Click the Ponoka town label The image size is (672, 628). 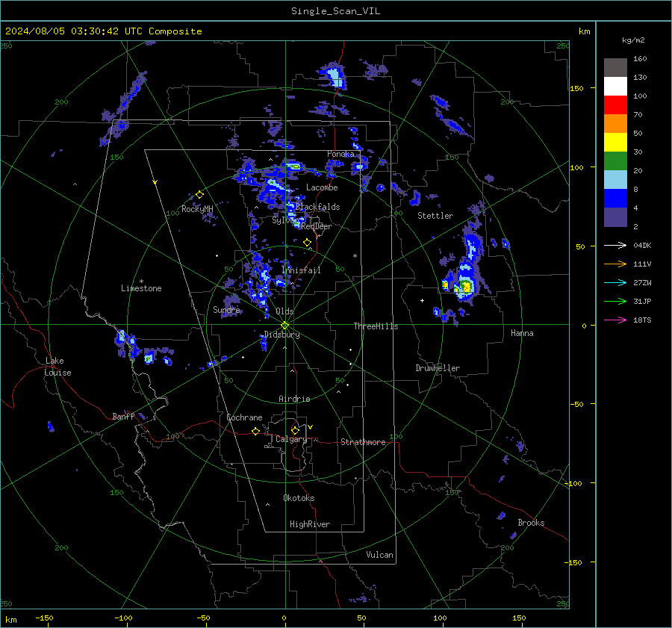(340, 154)
